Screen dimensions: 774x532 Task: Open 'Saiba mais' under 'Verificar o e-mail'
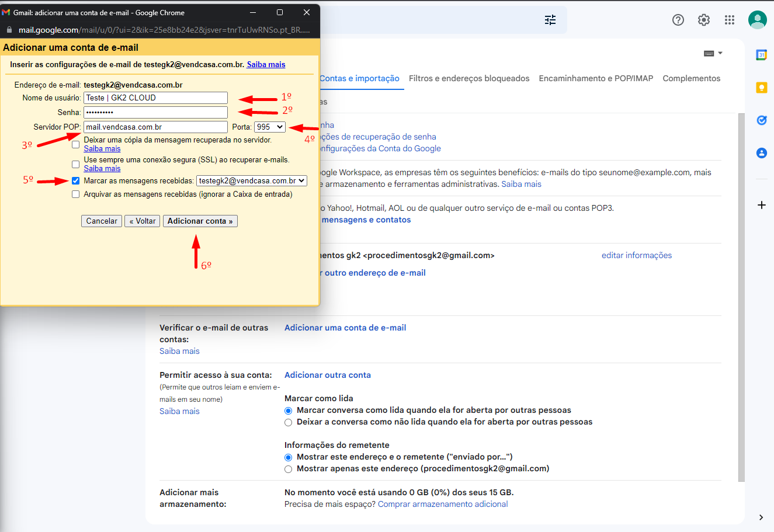tap(179, 351)
